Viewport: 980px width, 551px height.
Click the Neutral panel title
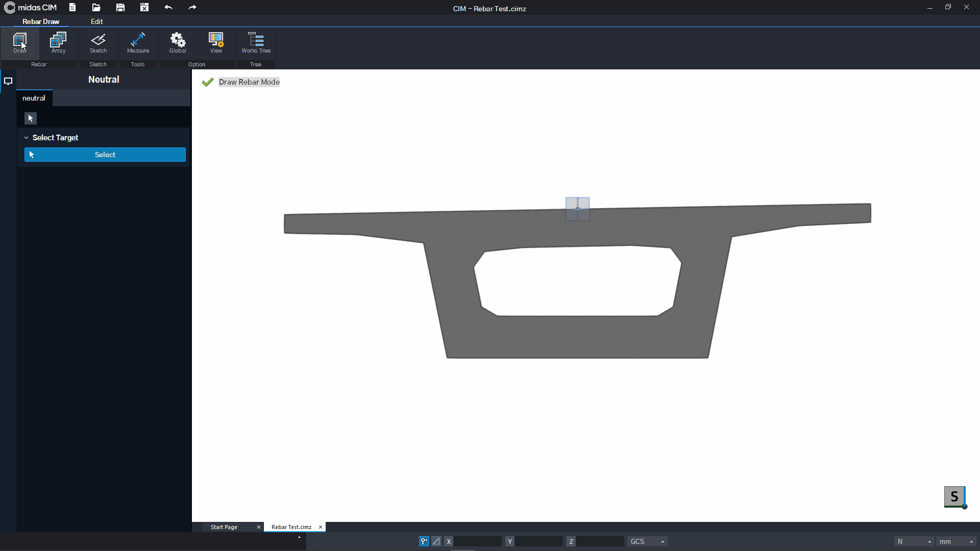click(x=104, y=80)
